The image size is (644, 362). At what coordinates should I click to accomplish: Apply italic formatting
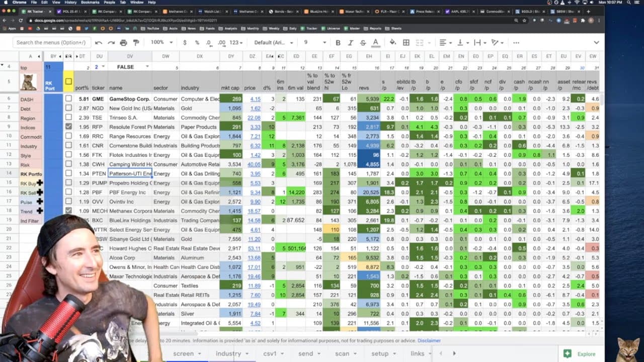[351, 43]
